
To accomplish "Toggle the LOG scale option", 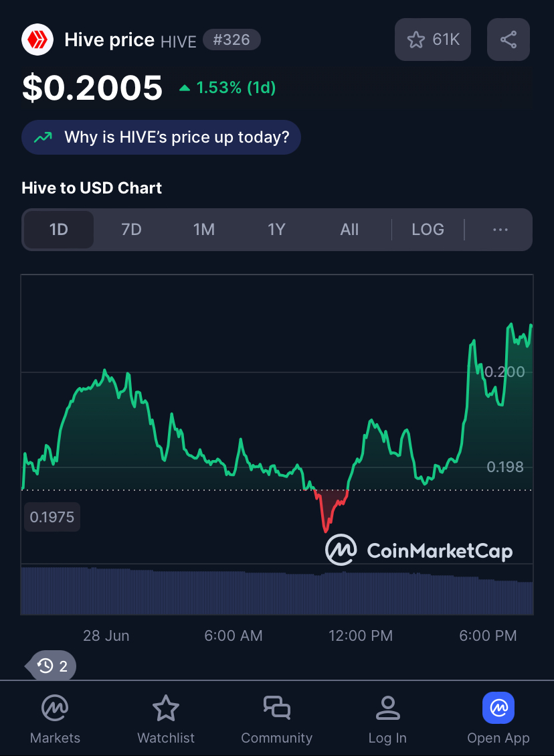I will tap(428, 230).
